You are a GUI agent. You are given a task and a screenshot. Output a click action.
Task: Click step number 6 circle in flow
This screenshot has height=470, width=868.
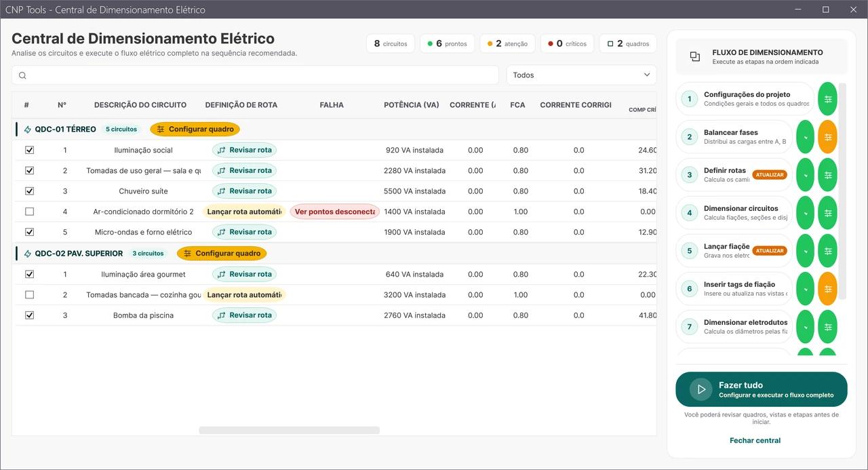click(x=690, y=289)
